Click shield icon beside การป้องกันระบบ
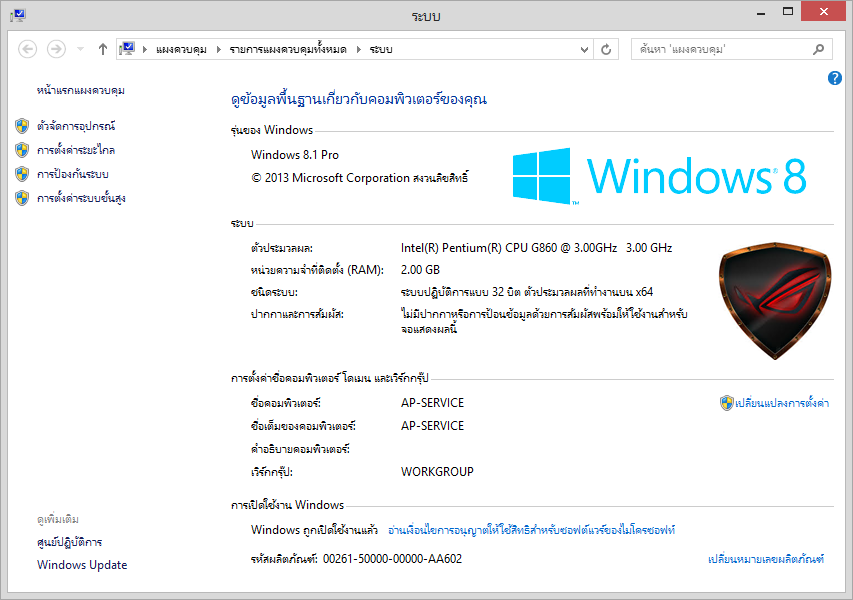853x600 pixels. pyautogui.click(x=22, y=174)
